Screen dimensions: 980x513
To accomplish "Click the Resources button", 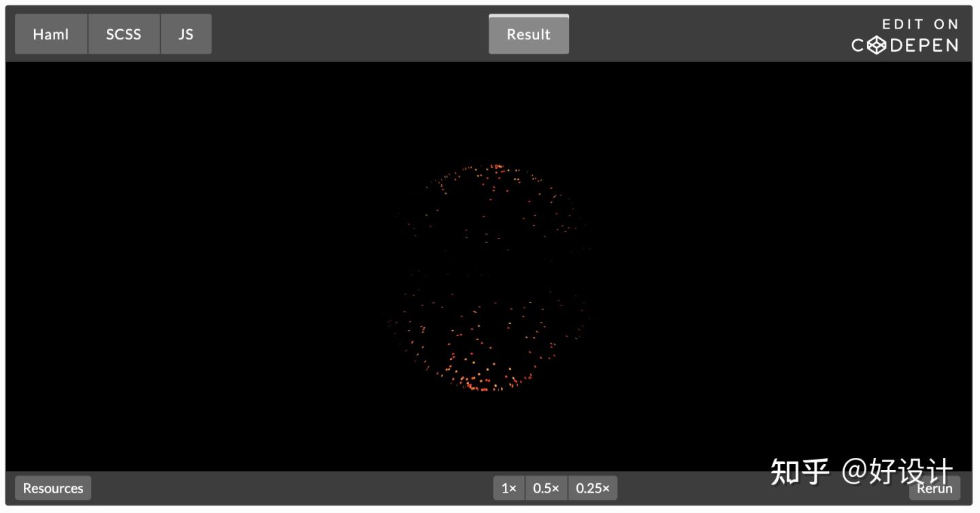I will pos(52,488).
